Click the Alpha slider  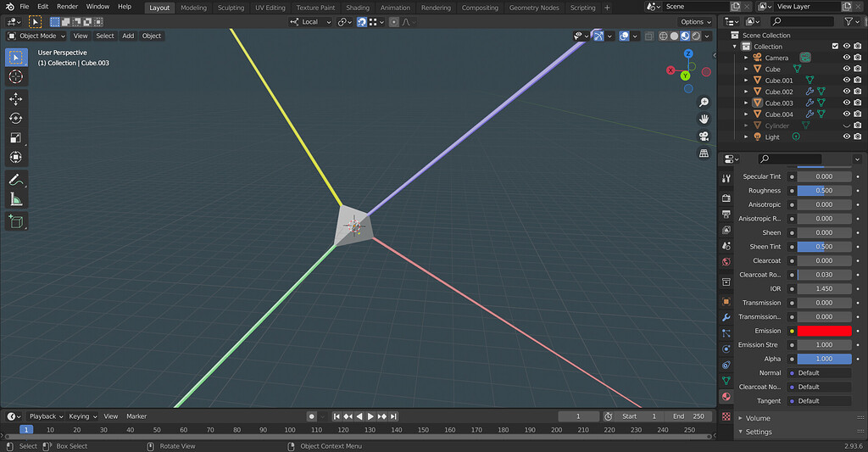824,359
